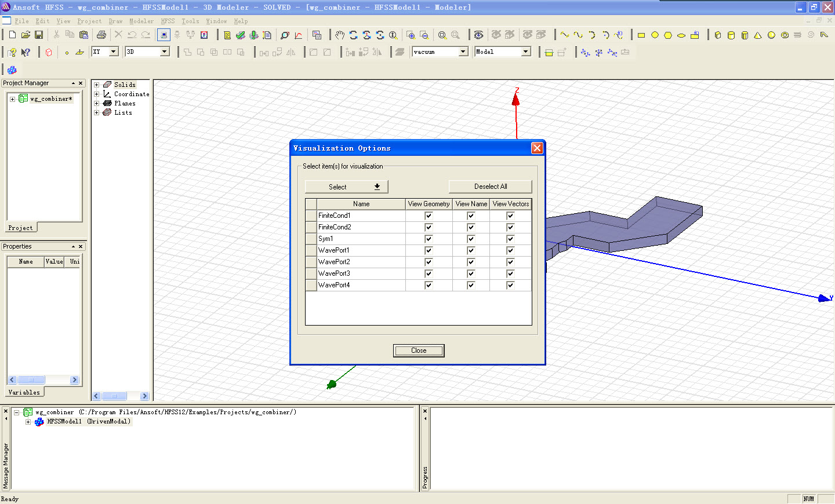Click the Name column header in dialog
The height and width of the screenshot is (504, 835).
coord(361,204)
